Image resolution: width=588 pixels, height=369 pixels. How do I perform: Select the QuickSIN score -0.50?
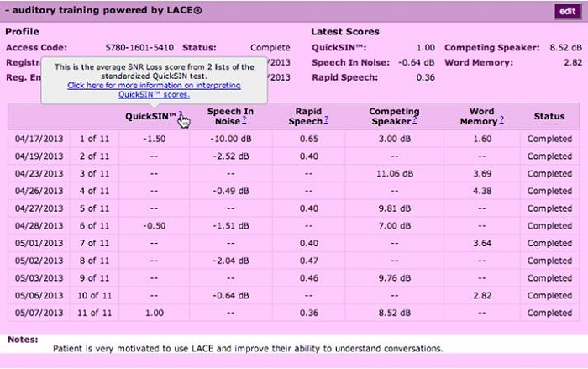click(154, 226)
